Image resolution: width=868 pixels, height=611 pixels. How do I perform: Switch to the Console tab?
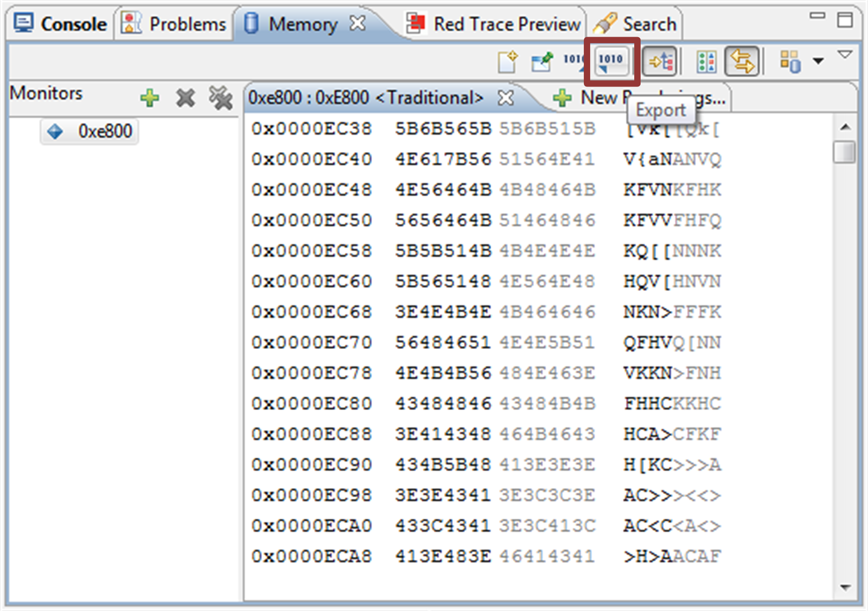[x=60, y=23]
